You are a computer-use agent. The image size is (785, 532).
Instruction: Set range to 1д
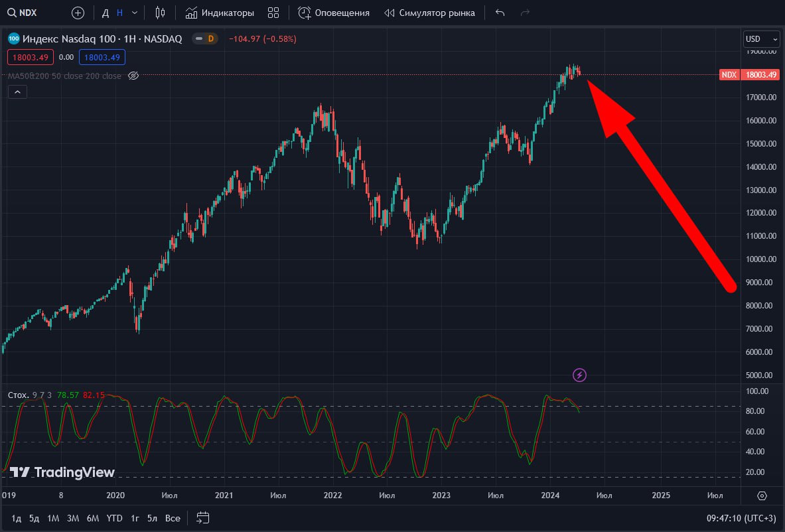coord(16,519)
